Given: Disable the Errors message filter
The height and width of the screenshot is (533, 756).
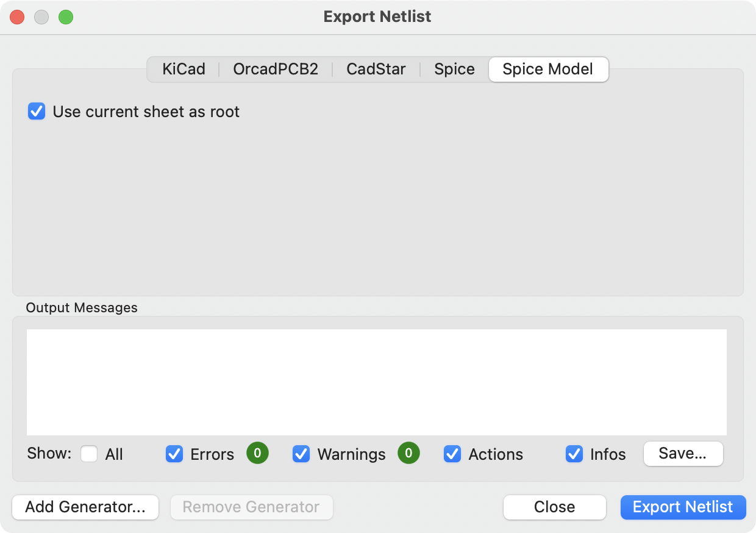Looking at the screenshot, I should click(x=175, y=454).
